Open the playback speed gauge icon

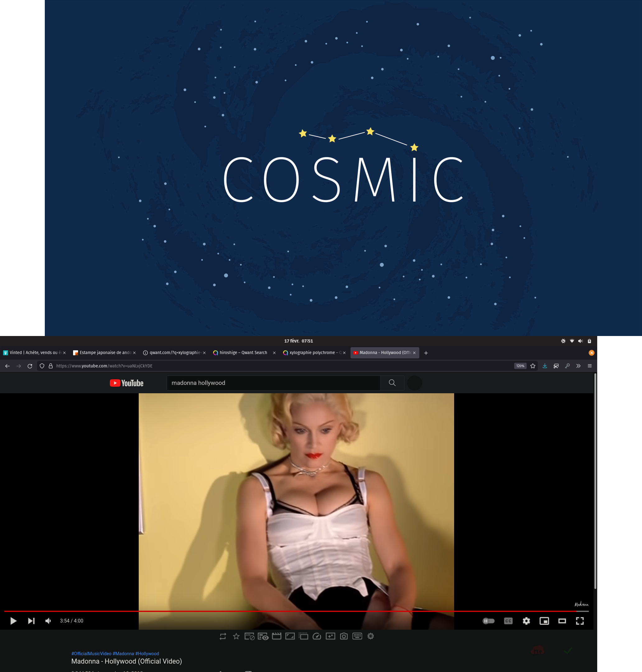(x=317, y=637)
